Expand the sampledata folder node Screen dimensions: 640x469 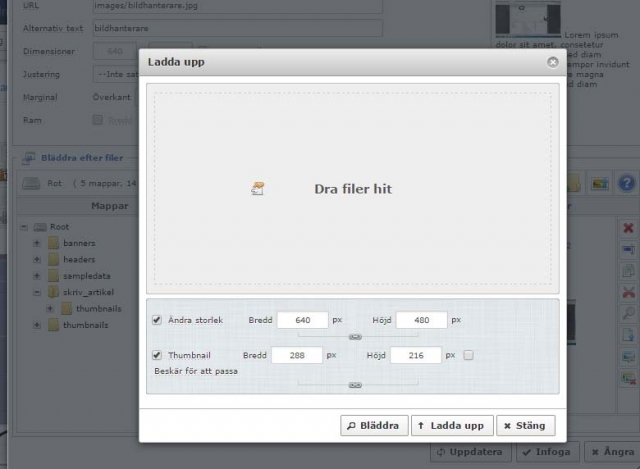click(37, 276)
